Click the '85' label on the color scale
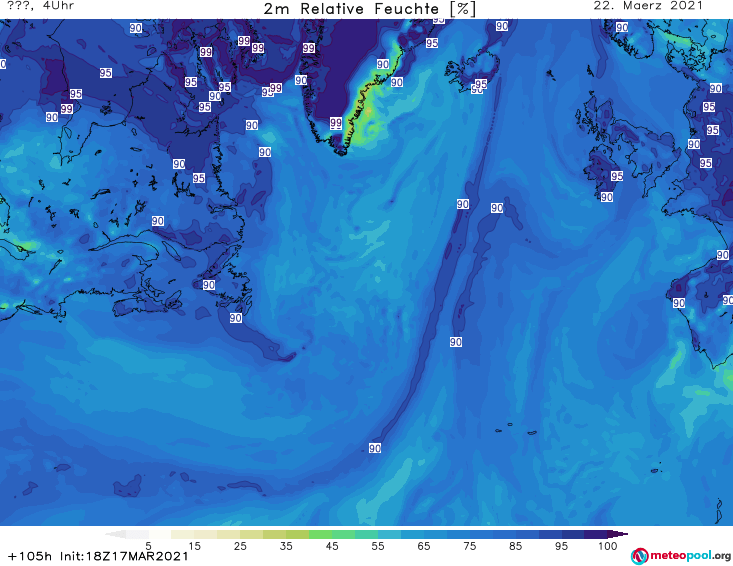 click(516, 546)
